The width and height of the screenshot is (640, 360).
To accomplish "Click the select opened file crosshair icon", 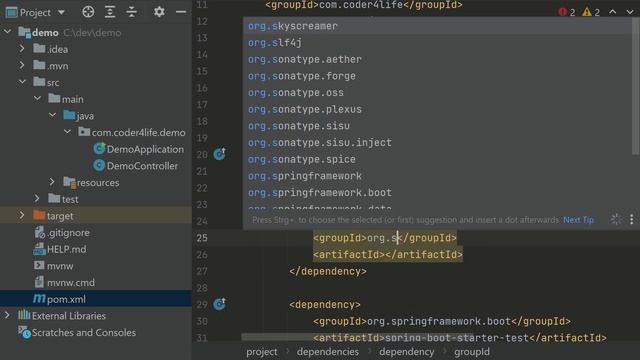I will point(88,12).
